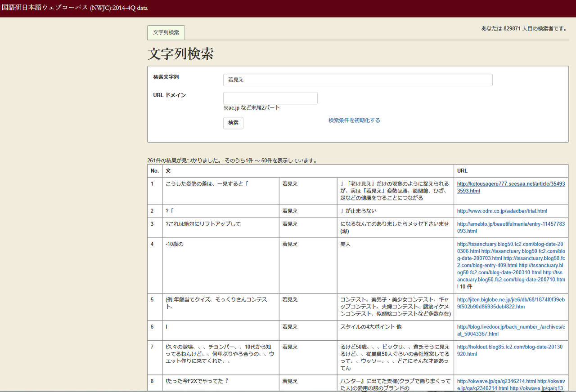
Task: Click row number 7 cell
Action: [155, 357]
